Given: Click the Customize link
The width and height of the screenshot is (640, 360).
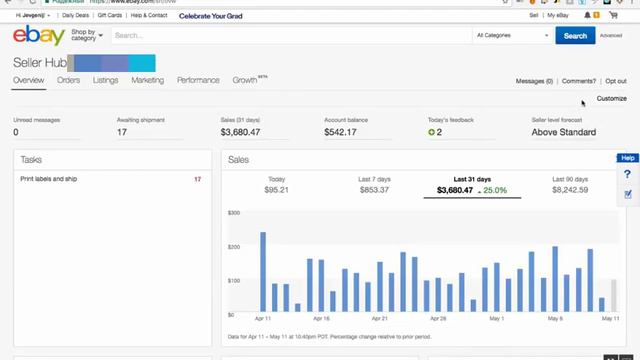Looking at the screenshot, I should pos(611,98).
